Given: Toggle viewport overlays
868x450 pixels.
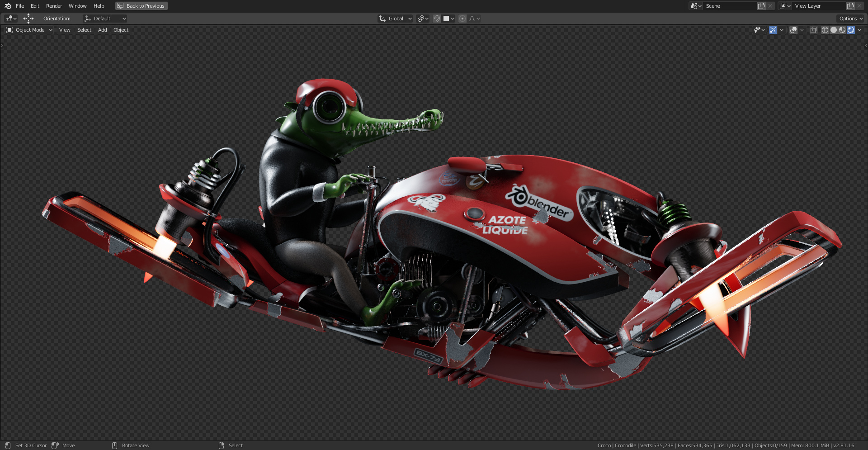Looking at the screenshot, I should point(793,30).
